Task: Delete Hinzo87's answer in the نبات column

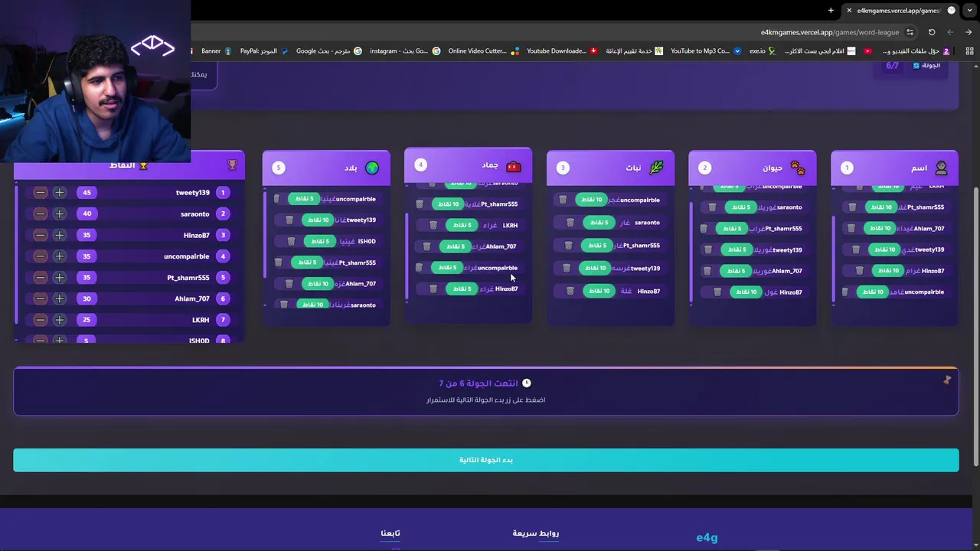Action: click(x=570, y=292)
